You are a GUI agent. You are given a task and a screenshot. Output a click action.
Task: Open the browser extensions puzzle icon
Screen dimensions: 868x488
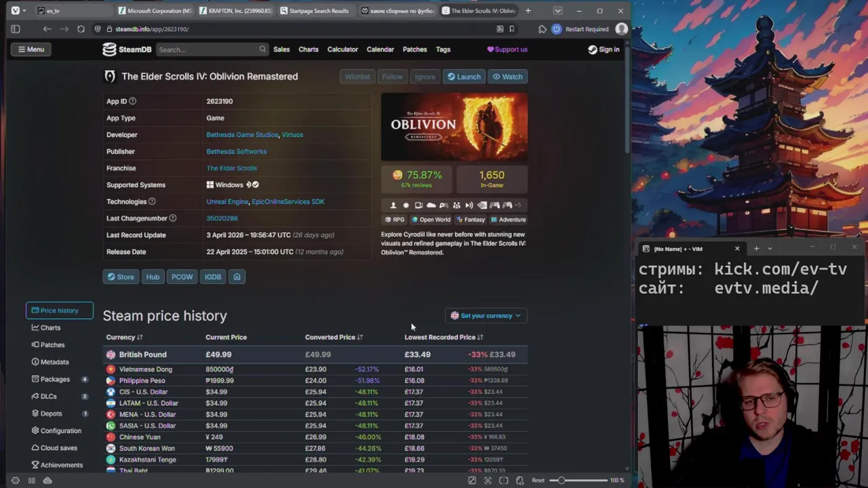[x=542, y=29]
